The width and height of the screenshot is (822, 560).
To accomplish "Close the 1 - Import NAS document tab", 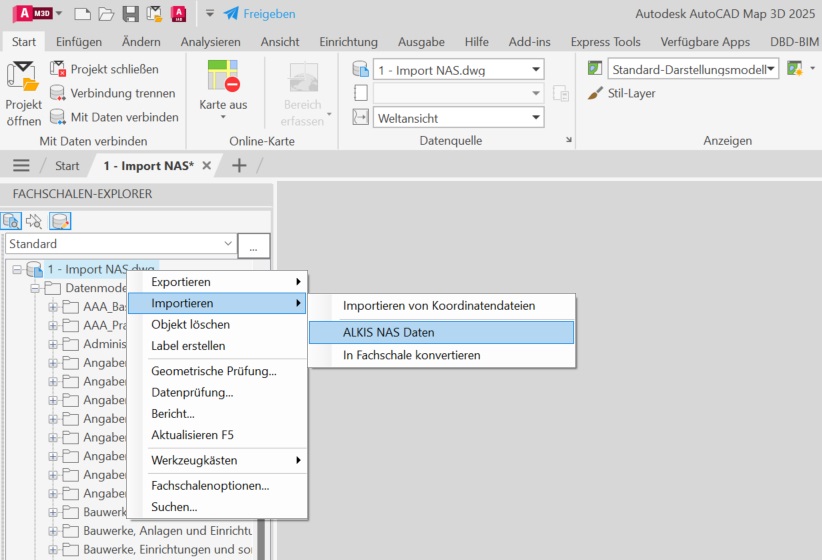I will click(x=207, y=166).
